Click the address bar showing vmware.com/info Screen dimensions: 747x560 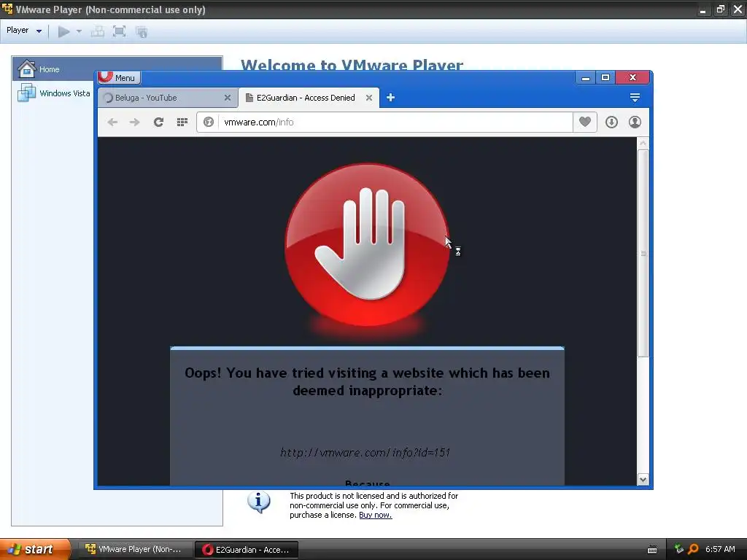click(395, 122)
